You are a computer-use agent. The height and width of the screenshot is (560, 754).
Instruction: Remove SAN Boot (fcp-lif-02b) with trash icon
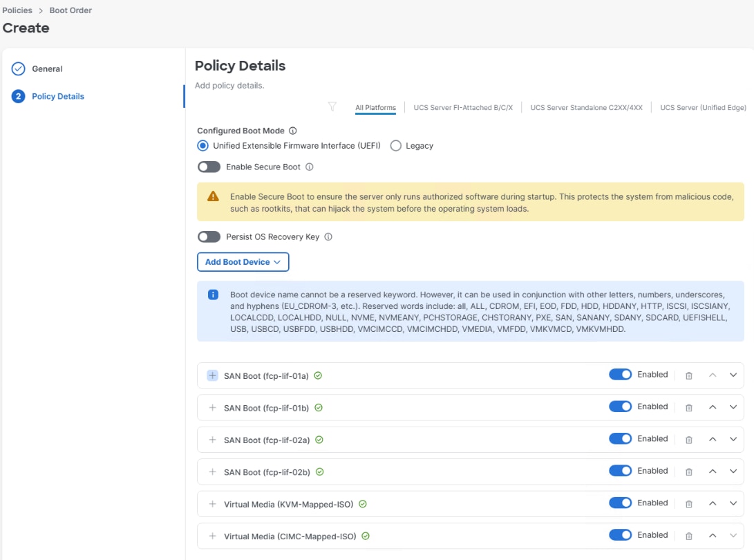[688, 472]
